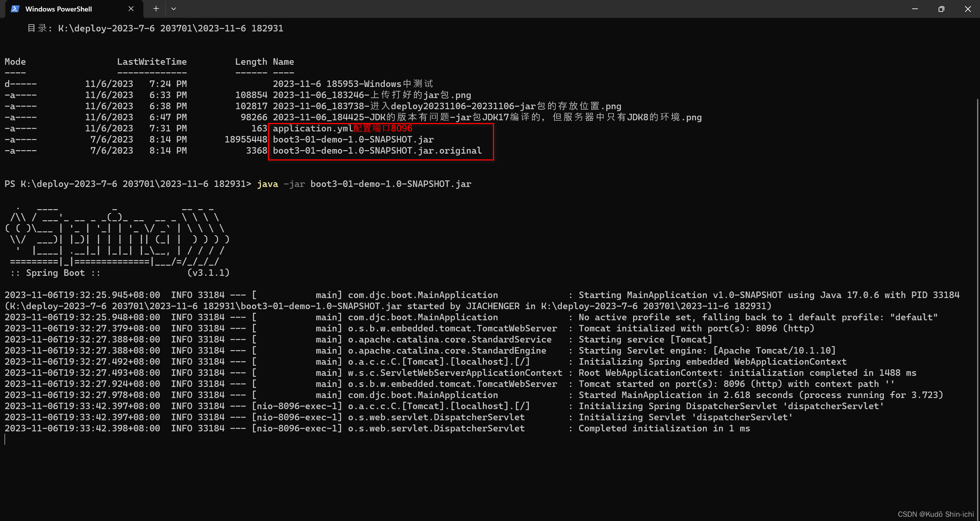Screen dimensions: 980x521
Task: Click file length value 108854
Action: click(x=251, y=95)
